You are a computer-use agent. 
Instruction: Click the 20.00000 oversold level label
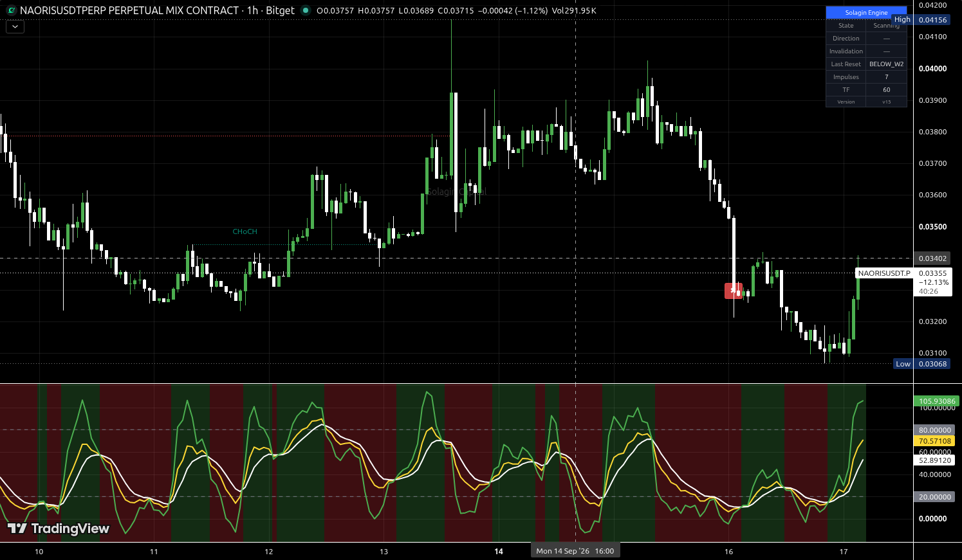point(934,497)
